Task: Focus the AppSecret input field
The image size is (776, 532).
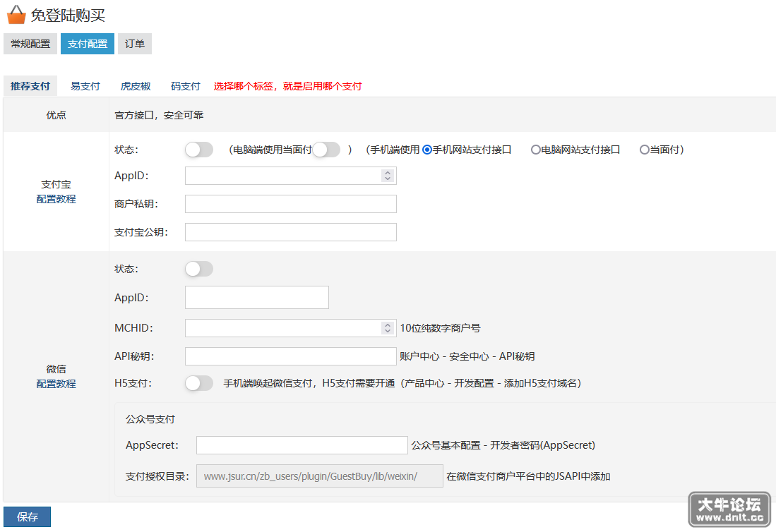Action: pyautogui.click(x=302, y=445)
